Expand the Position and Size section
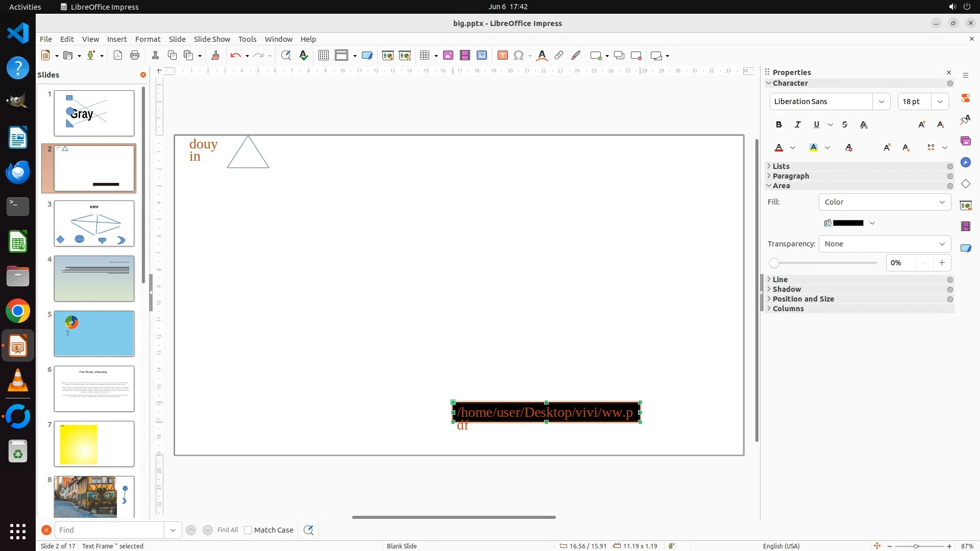The image size is (980, 551). [803, 299]
